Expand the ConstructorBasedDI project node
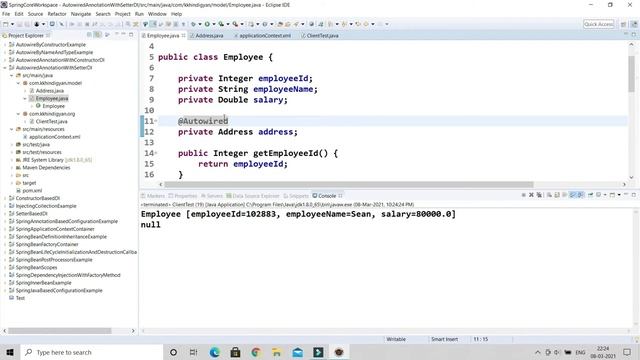 [x=5, y=198]
